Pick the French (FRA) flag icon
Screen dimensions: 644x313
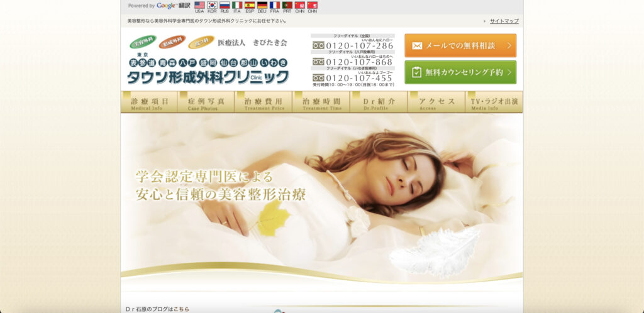tap(275, 5)
